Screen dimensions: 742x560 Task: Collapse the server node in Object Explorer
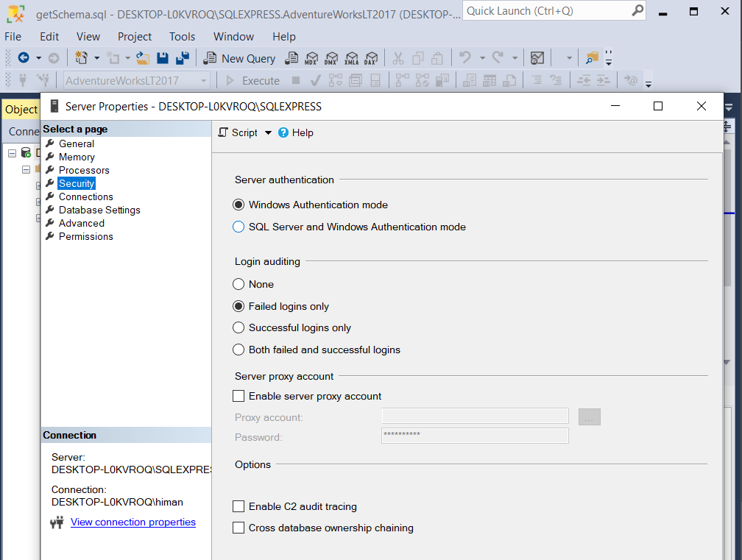13,153
